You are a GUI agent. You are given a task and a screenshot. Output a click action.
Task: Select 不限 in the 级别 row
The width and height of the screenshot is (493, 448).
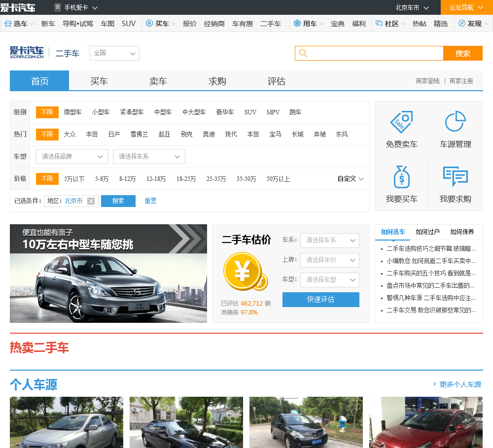click(x=47, y=112)
